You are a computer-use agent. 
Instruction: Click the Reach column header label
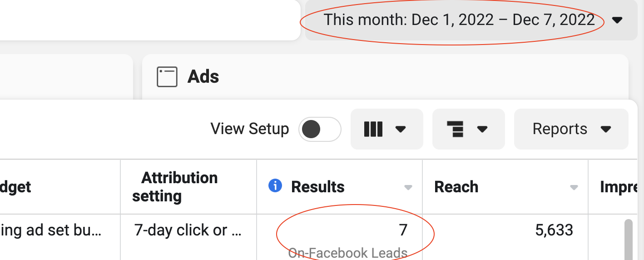[456, 187]
